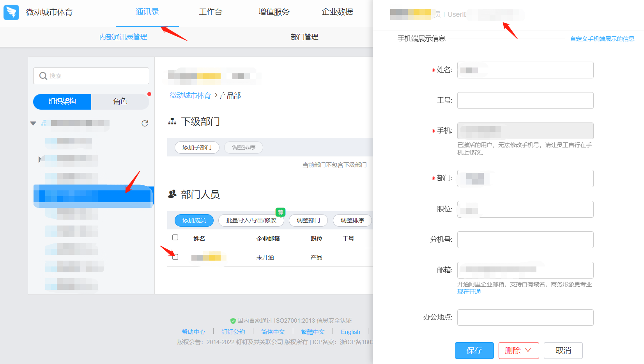
Task: Click the 现在开通 link under 邮箱
Action: coord(469,292)
